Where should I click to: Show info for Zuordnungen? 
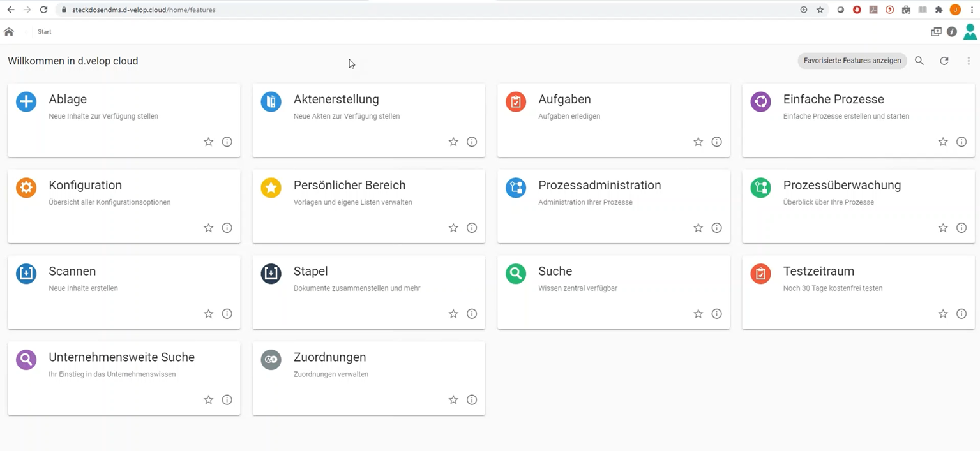coord(472,400)
